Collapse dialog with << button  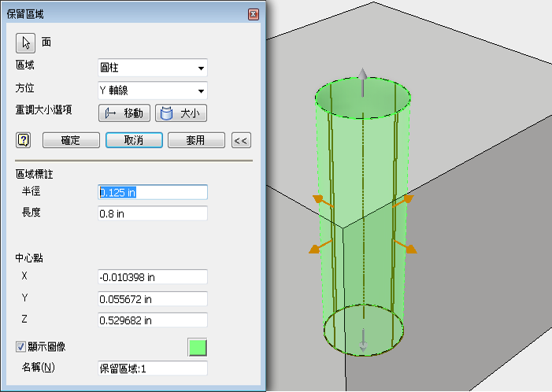point(241,140)
